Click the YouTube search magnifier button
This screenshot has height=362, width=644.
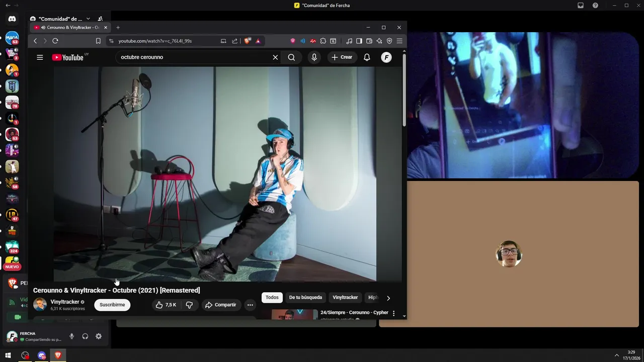pos(291,57)
